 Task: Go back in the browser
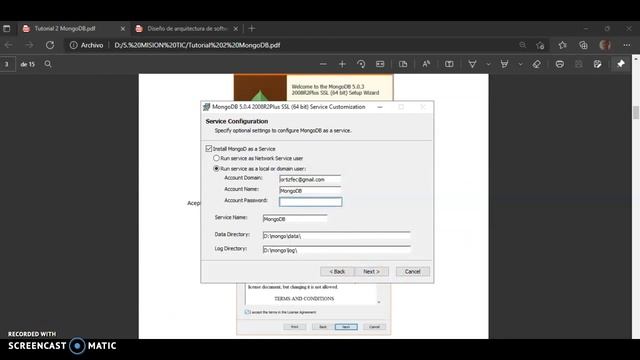point(9,45)
